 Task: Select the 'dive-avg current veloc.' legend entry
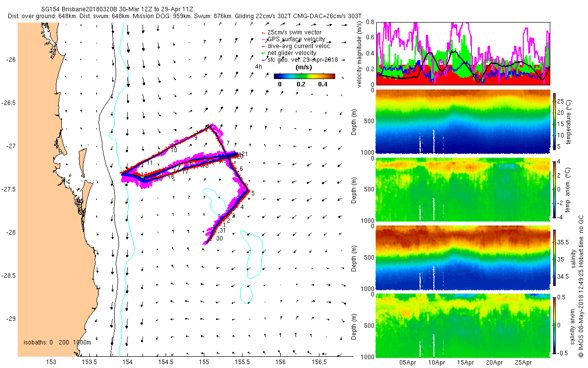297,46
